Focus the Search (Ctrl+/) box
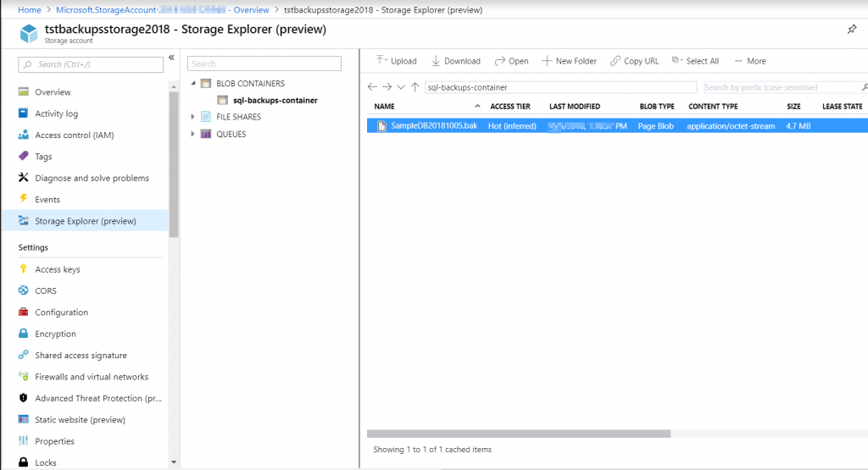This screenshot has width=868, height=470. click(91, 64)
